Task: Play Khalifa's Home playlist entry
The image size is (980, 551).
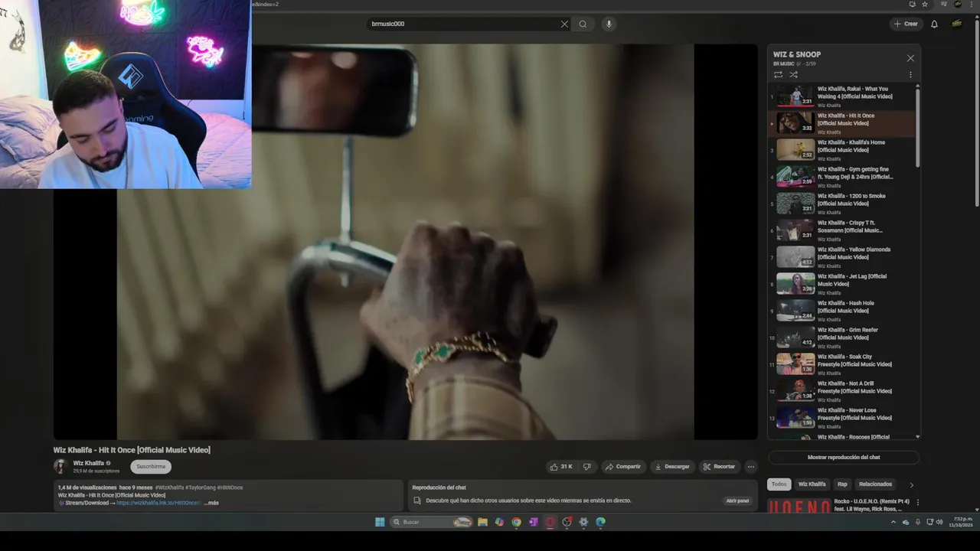Action: tap(841, 150)
